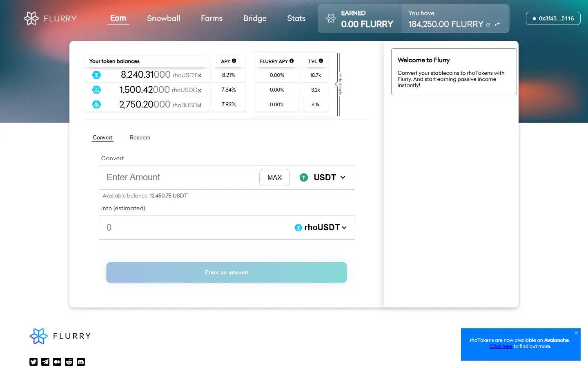Click the Available balance 12,450.75 USDT text
The width and height of the screenshot is (588, 368).
[145, 196]
